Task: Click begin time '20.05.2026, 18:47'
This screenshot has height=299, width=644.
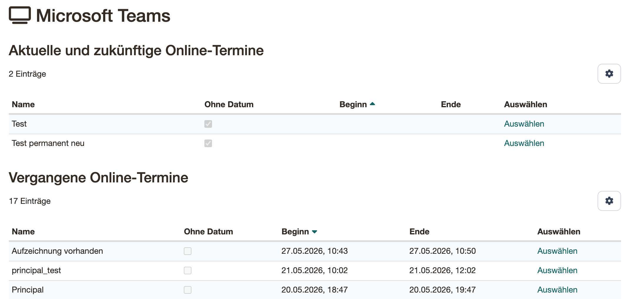Action: click(x=314, y=290)
